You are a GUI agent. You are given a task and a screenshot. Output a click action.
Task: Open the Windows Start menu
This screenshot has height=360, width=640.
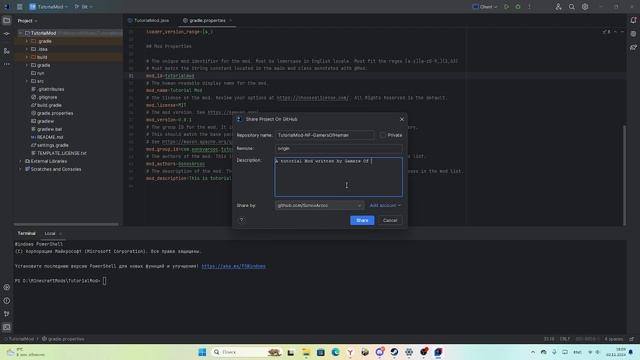coord(202,352)
